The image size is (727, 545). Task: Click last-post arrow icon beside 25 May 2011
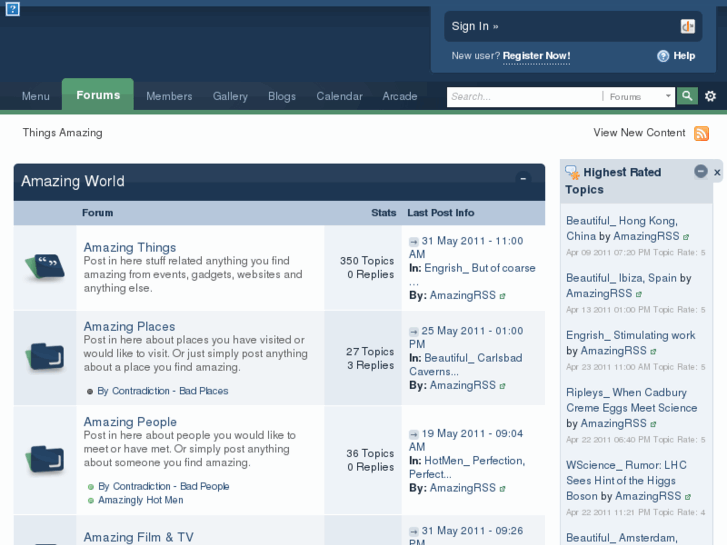[x=414, y=332]
